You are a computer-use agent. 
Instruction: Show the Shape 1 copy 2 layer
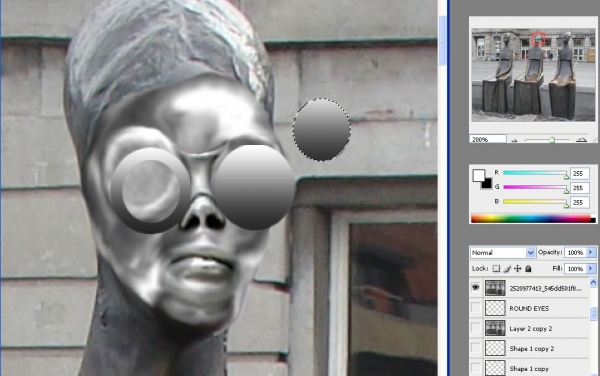click(475, 348)
